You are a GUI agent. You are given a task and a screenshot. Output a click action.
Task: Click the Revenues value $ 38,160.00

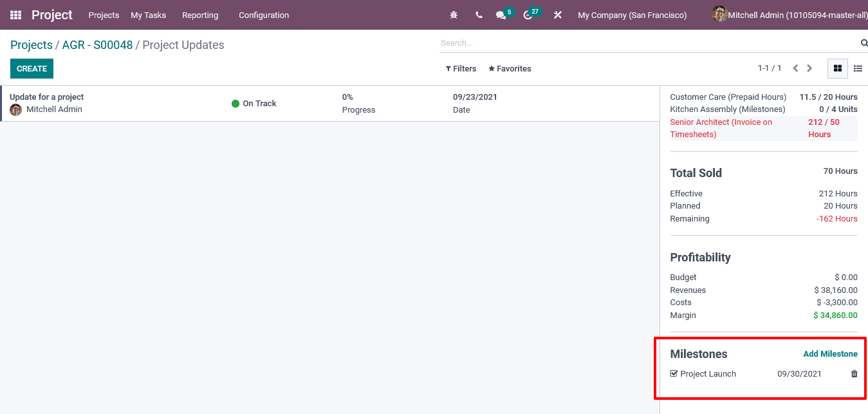836,290
